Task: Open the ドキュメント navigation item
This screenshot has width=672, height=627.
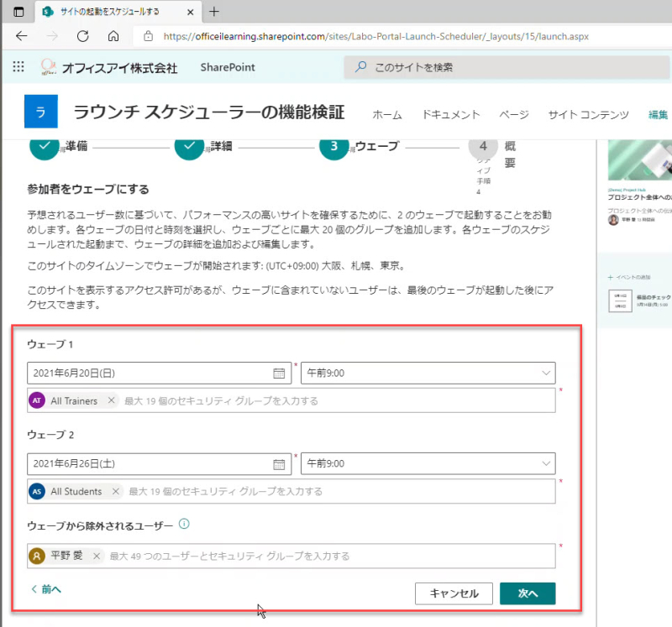Action: (x=451, y=115)
